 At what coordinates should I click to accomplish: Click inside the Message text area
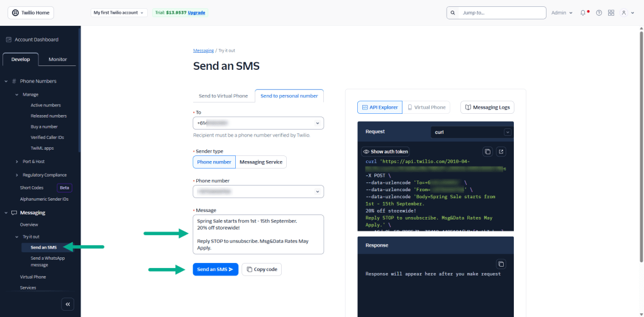(x=258, y=234)
